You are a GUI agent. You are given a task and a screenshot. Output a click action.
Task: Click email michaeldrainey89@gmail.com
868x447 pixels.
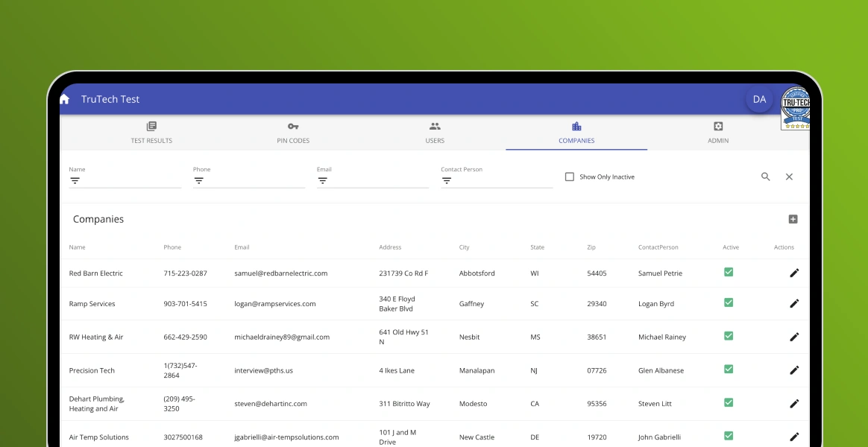(x=282, y=337)
